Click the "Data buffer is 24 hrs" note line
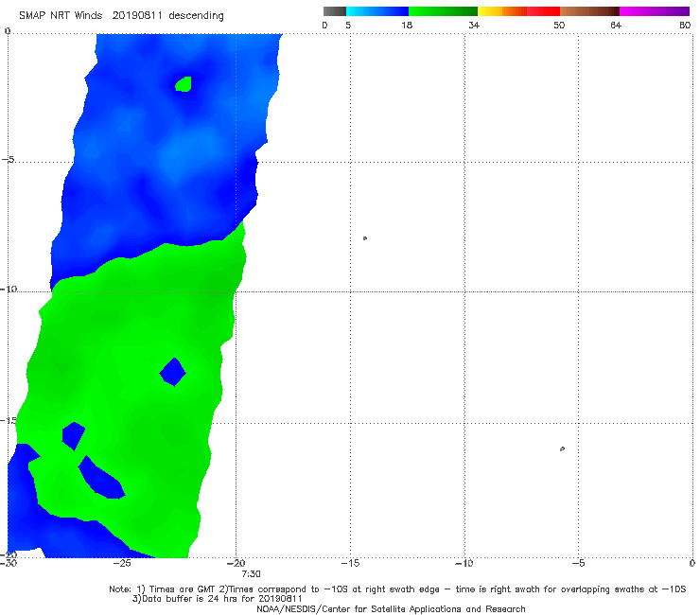This screenshot has height=615, width=700. coord(217,599)
